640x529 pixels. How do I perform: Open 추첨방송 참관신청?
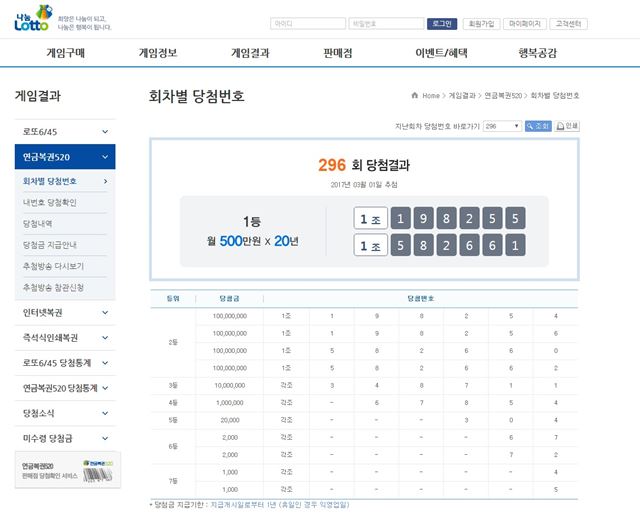coord(53,287)
